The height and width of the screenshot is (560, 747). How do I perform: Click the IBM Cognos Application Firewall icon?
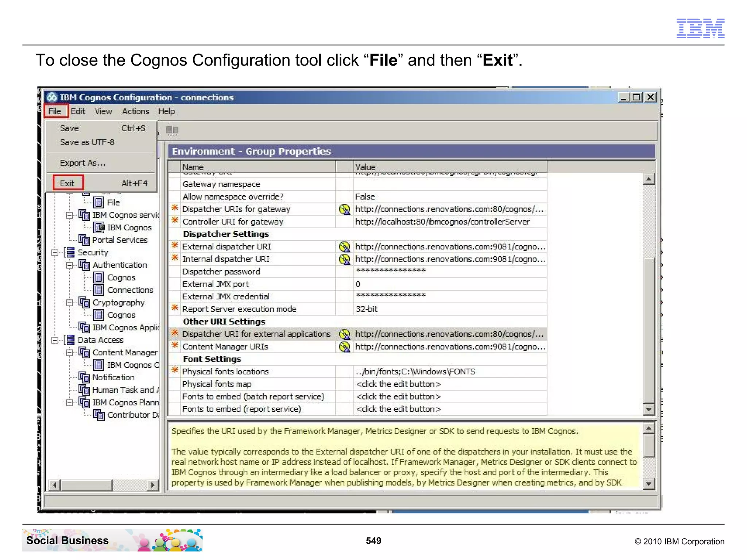84,327
